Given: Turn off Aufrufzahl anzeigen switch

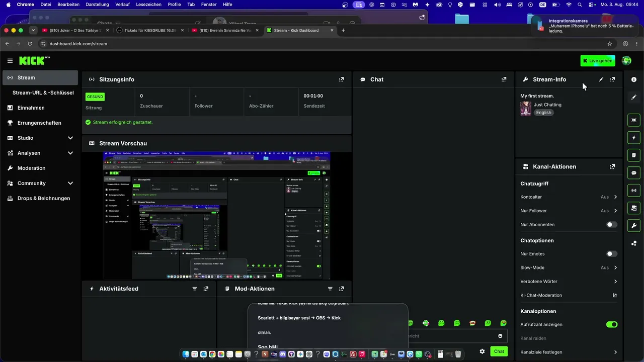Looking at the screenshot, I should (x=612, y=325).
